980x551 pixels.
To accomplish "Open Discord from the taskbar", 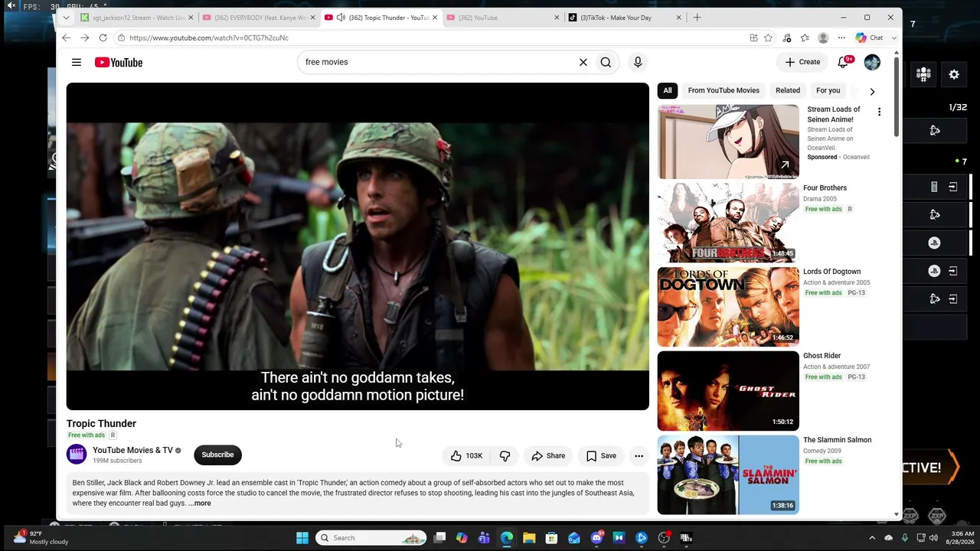I will tap(596, 538).
